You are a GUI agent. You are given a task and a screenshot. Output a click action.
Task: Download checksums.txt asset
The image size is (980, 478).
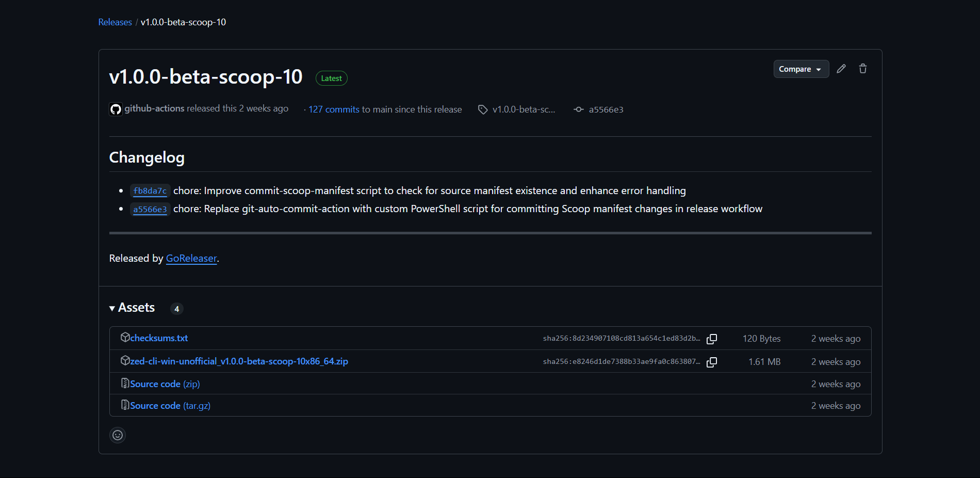tap(159, 338)
